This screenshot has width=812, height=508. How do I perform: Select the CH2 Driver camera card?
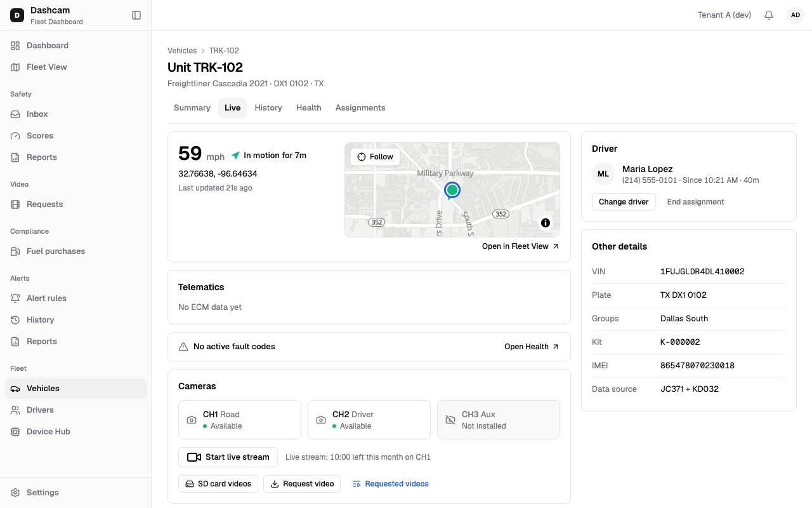369,420
